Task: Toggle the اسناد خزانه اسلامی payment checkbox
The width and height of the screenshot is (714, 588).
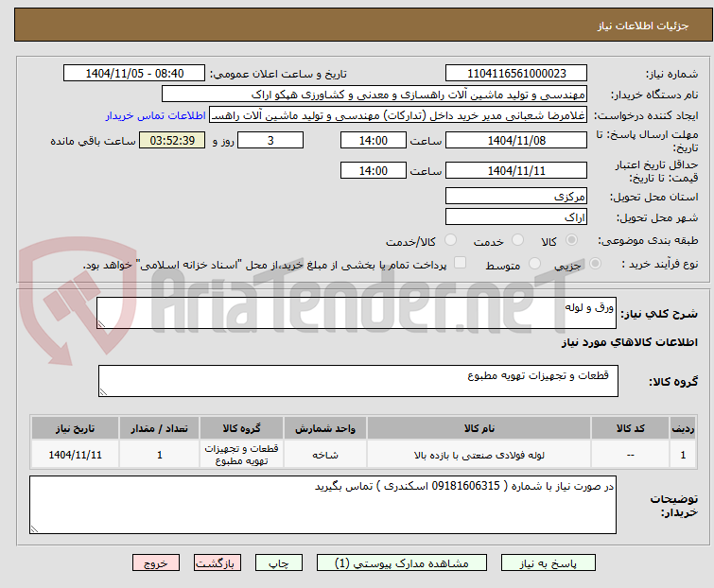Action: pos(460,263)
